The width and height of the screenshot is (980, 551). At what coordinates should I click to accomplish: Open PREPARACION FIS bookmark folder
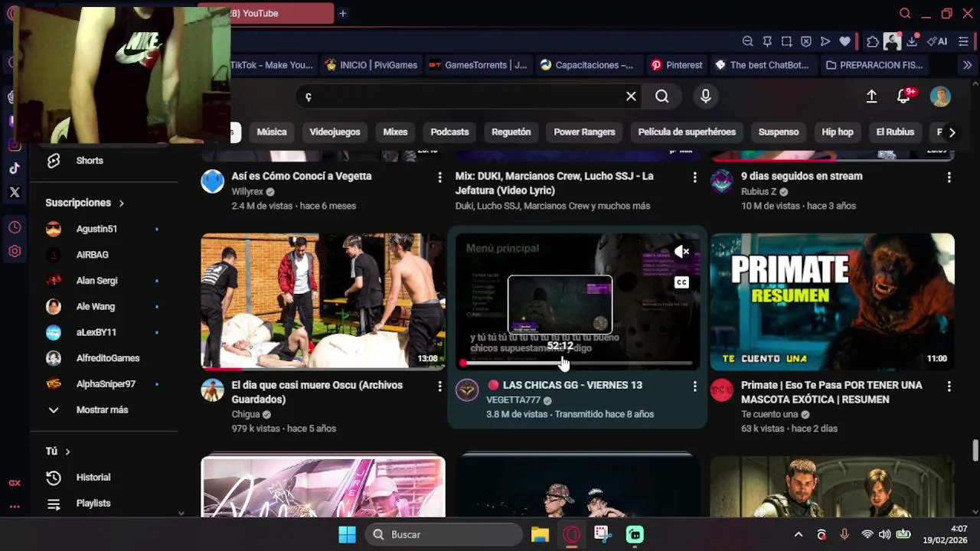coord(874,65)
